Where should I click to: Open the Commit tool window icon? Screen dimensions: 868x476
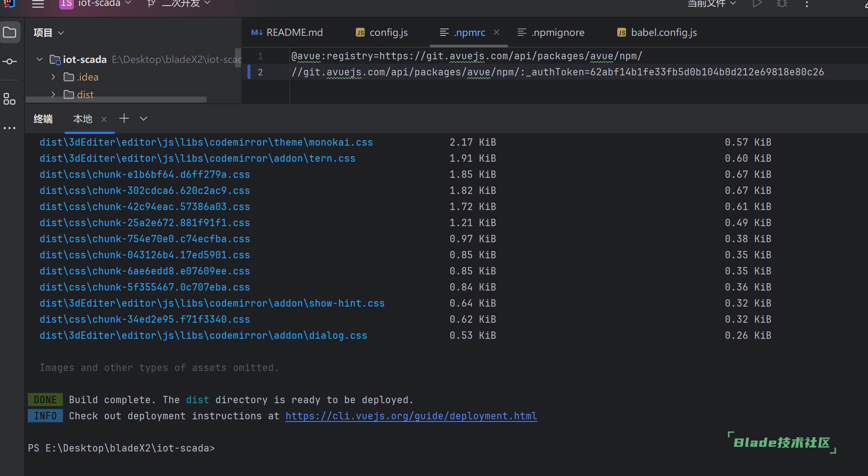tap(10, 61)
